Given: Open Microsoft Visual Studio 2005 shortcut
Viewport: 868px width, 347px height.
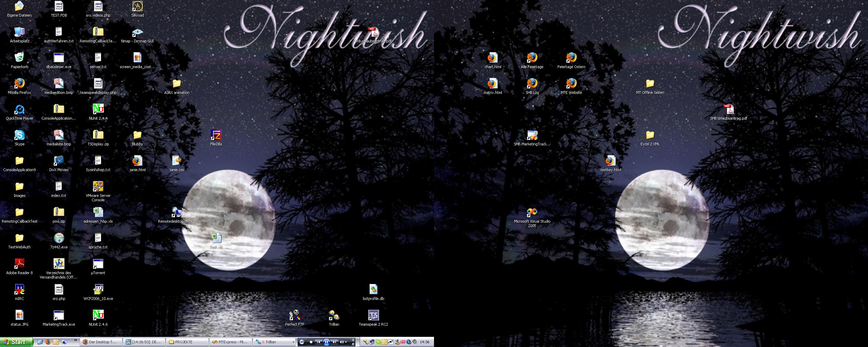Looking at the screenshot, I should tap(532, 212).
